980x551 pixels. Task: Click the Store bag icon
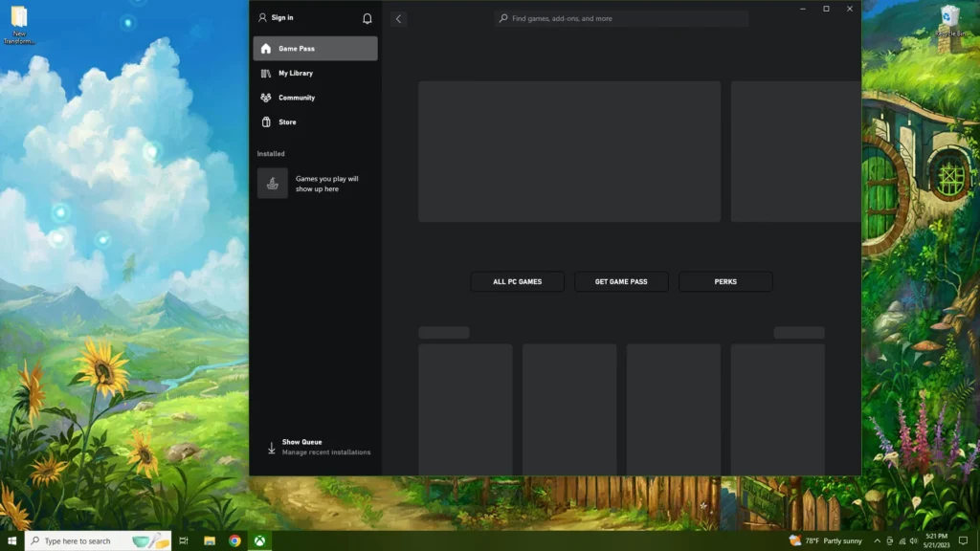pos(266,121)
